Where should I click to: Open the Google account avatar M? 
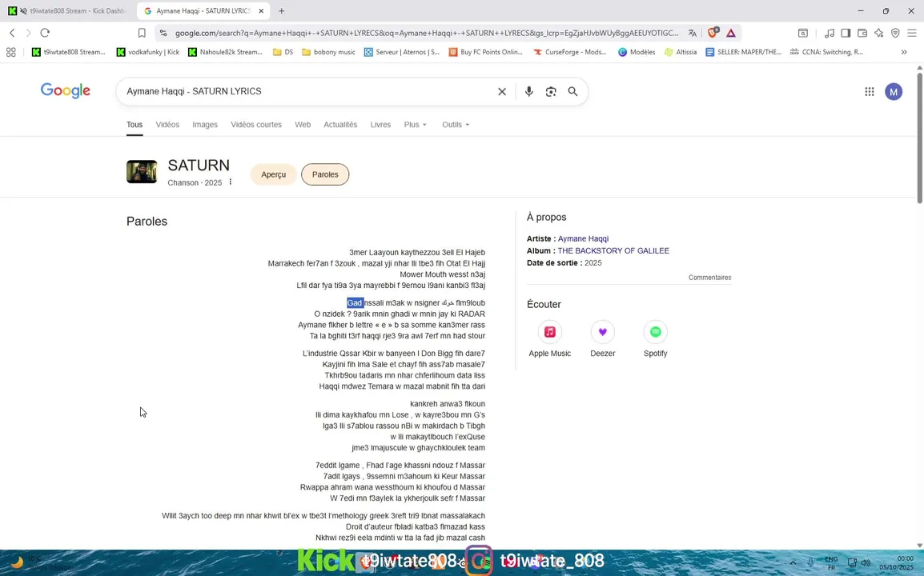894,91
